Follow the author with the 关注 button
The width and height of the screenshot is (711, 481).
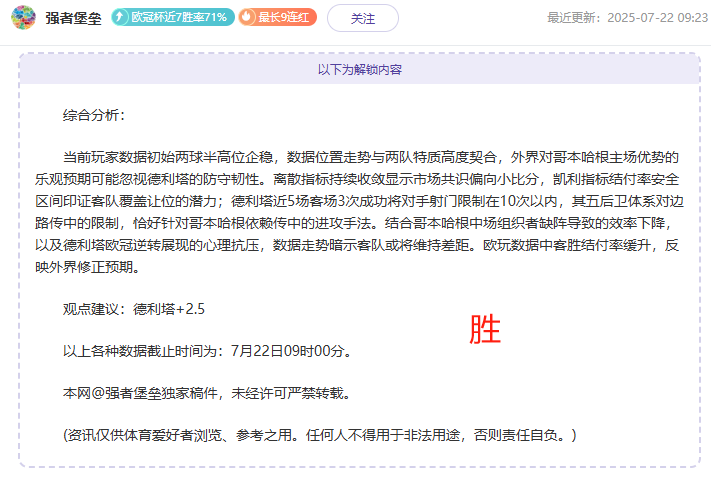click(x=363, y=18)
